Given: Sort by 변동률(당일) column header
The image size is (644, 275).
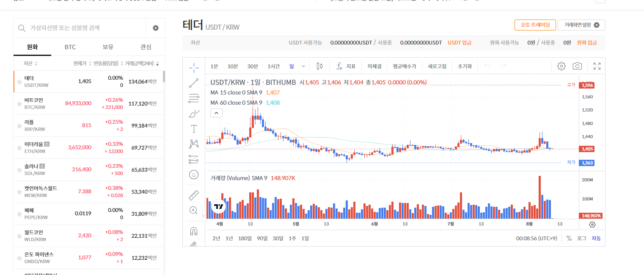Looking at the screenshot, I should [x=108, y=64].
